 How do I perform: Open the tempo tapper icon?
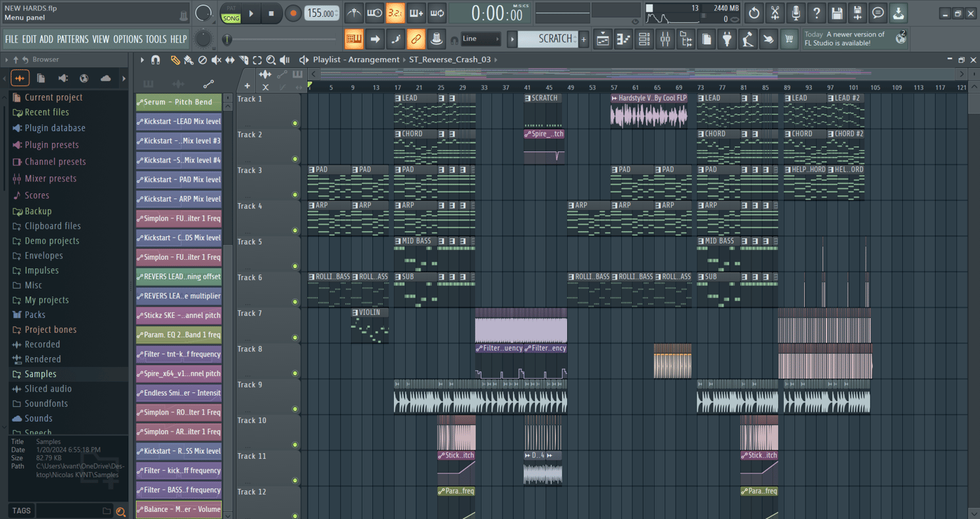coord(748,39)
